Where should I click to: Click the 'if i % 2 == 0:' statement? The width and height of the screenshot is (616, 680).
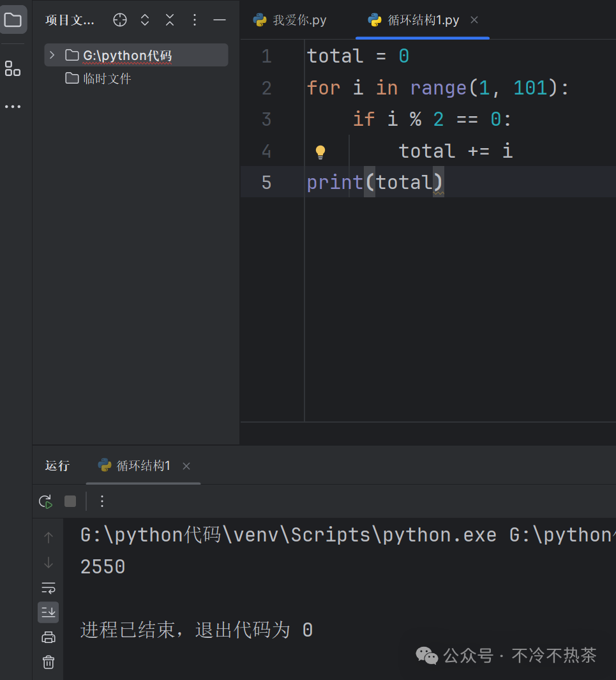[432, 119]
